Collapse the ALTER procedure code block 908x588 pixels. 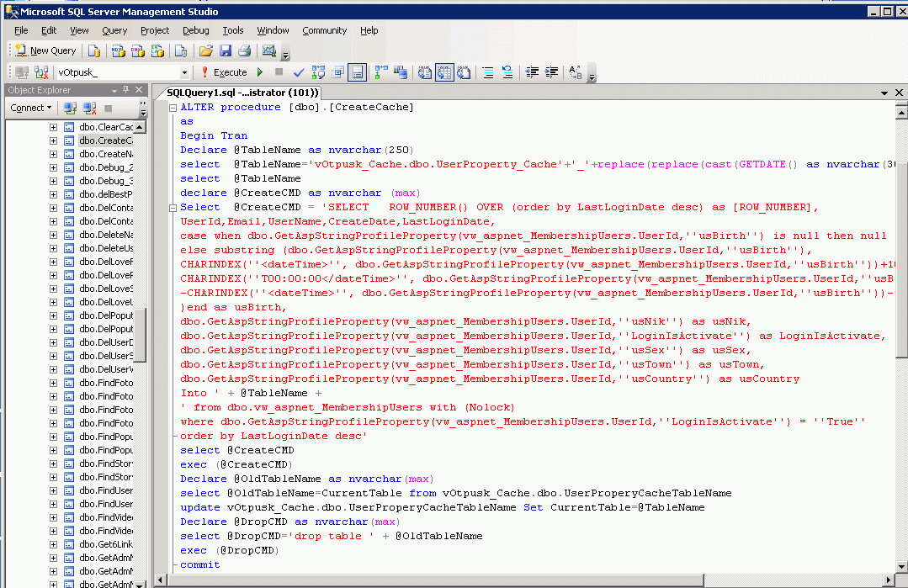pyautogui.click(x=173, y=108)
